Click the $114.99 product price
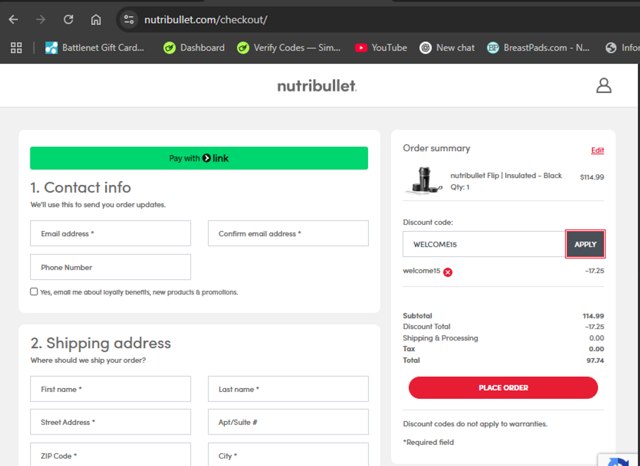This screenshot has width=640, height=466. 592,177
